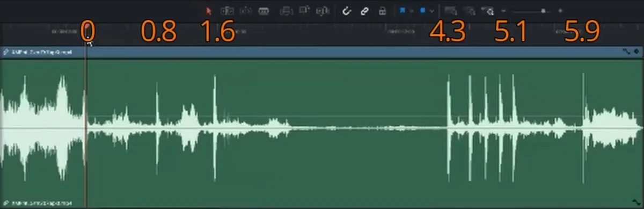This screenshot has width=644, height=209.
Task: Click the Overwrite Clip toolbar icon
Action: click(305, 10)
